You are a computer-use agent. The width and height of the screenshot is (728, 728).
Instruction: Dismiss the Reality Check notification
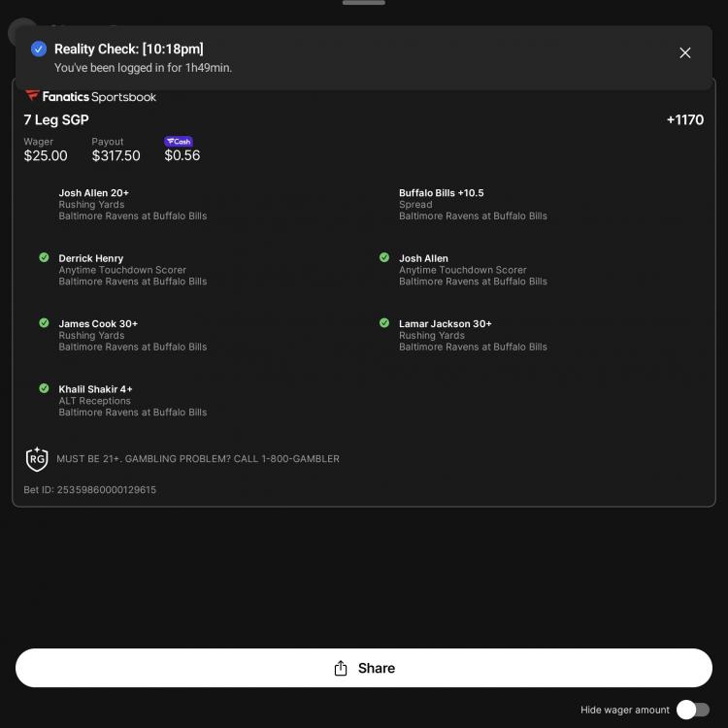pyautogui.click(x=684, y=52)
